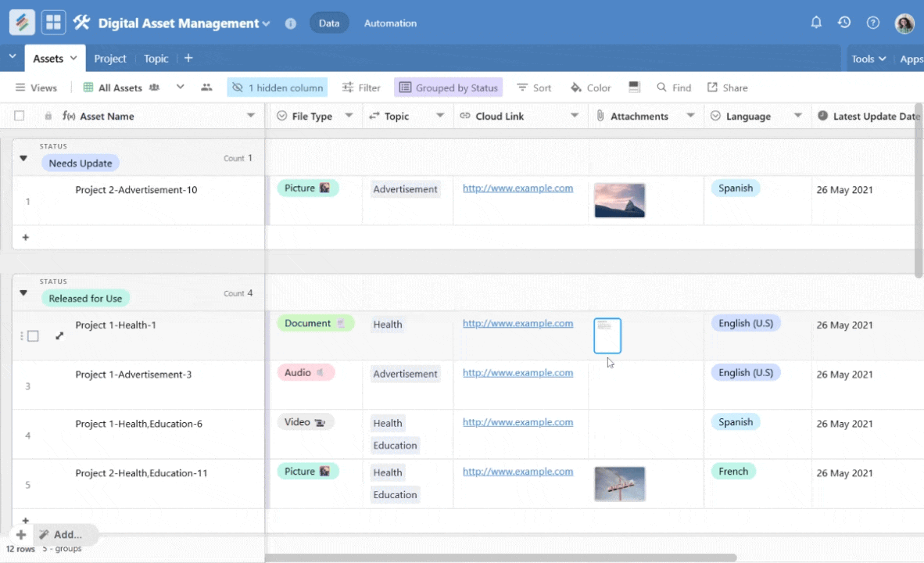Collapse the Needs Update group
924x563 pixels.
23,158
